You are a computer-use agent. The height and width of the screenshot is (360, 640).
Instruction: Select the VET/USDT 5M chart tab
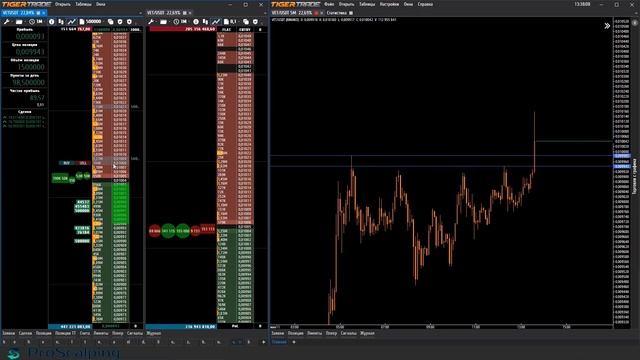pyautogui.click(x=292, y=13)
